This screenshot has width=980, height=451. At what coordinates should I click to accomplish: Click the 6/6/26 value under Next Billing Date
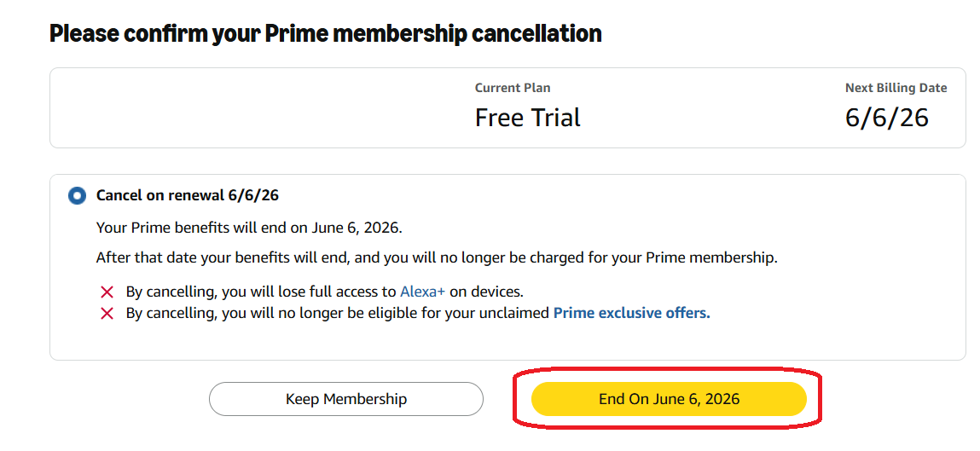pyautogui.click(x=887, y=118)
